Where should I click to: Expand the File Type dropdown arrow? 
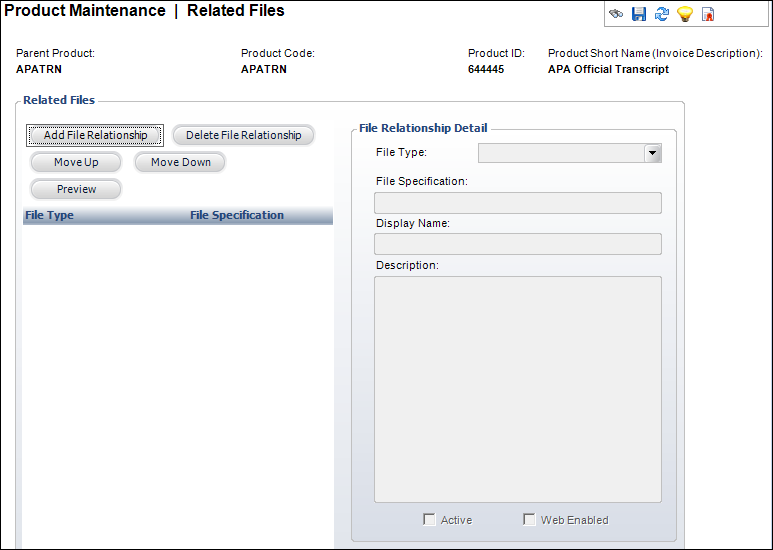point(652,153)
